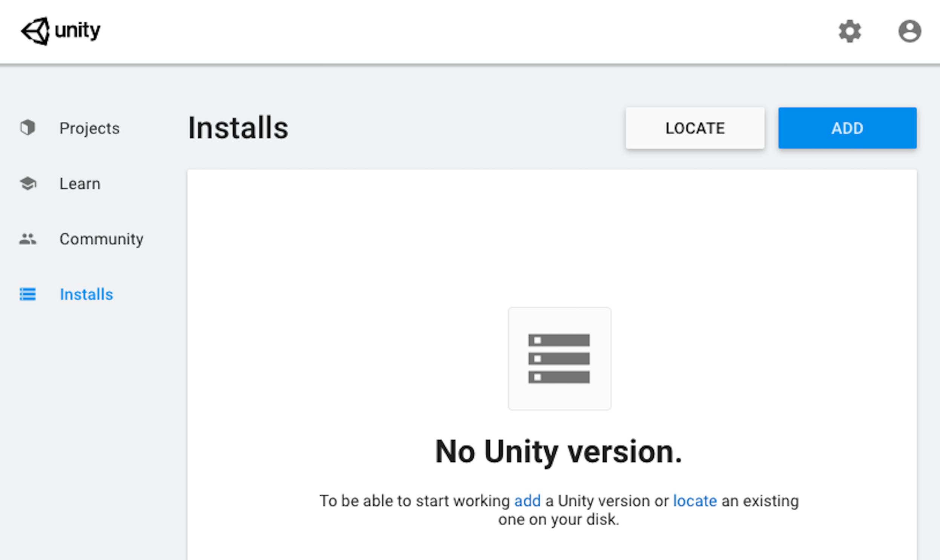
Task: Select the Installs sidebar item
Action: pyautogui.click(x=86, y=294)
